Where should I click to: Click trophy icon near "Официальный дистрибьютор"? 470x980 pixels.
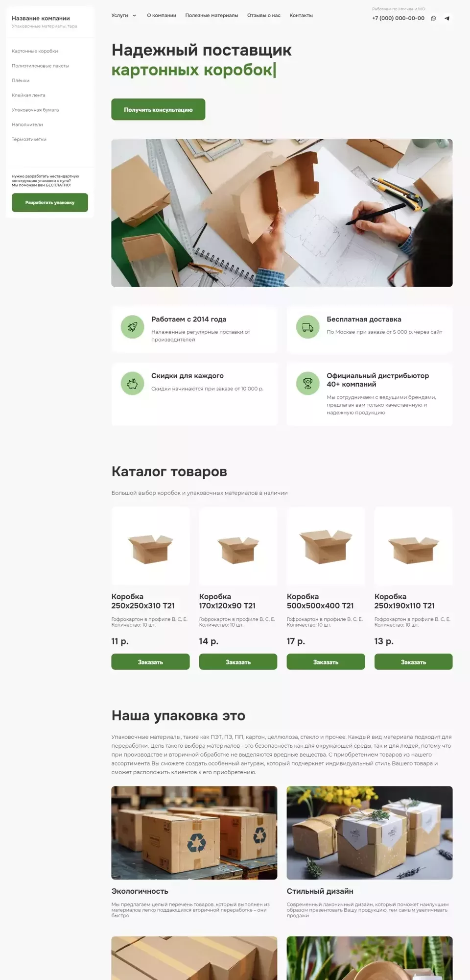(308, 384)
